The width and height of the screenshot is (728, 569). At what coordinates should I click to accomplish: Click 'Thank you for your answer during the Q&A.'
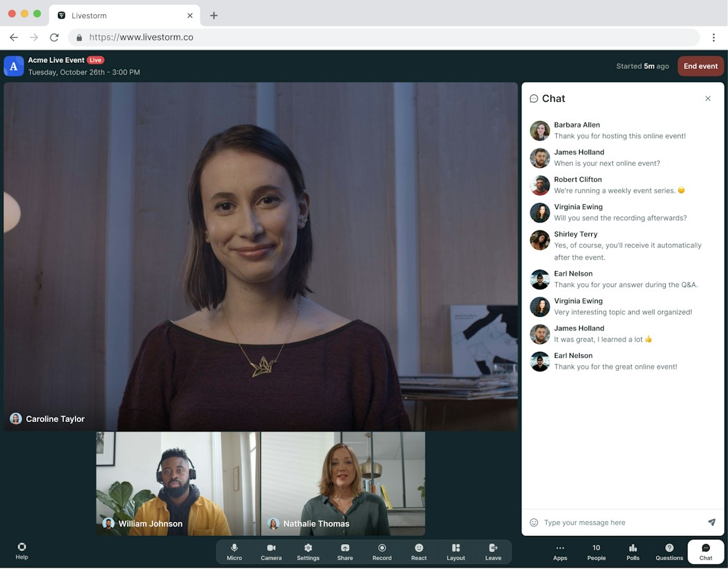(626, 284)
